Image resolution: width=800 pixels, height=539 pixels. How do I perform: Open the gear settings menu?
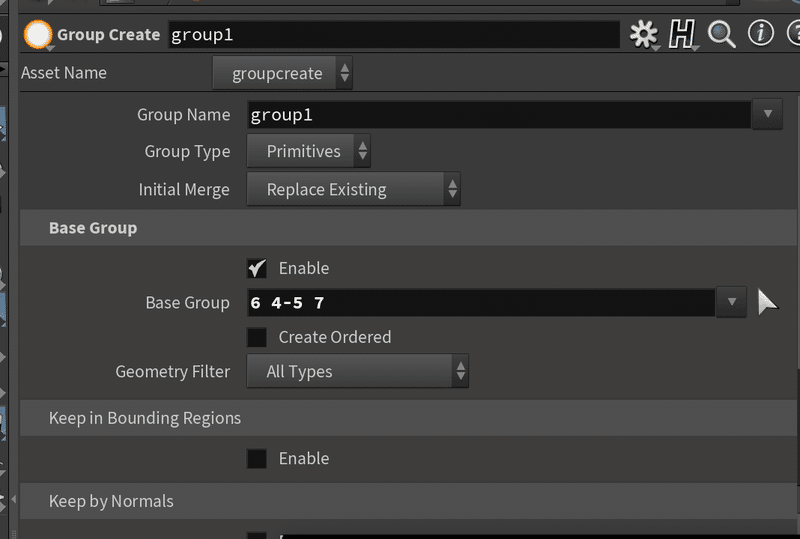(x=643, y=34)
